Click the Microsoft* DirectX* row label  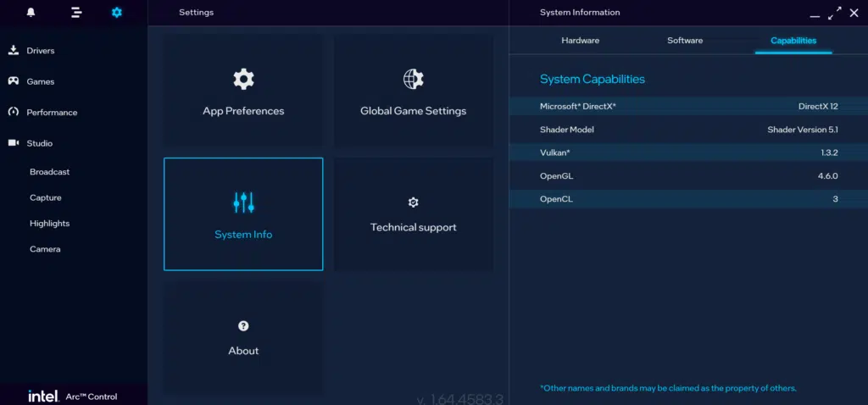click(578, 106)
